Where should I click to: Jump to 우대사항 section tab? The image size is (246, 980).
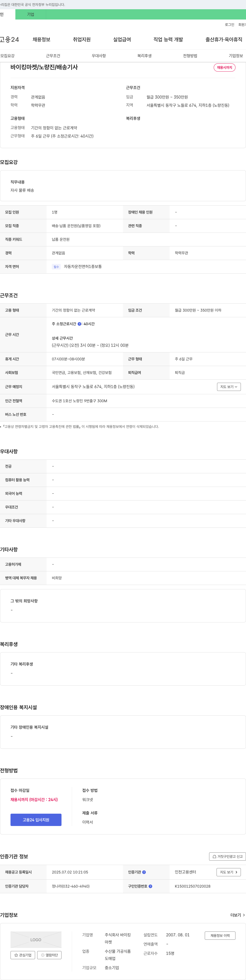coord(99,55)
